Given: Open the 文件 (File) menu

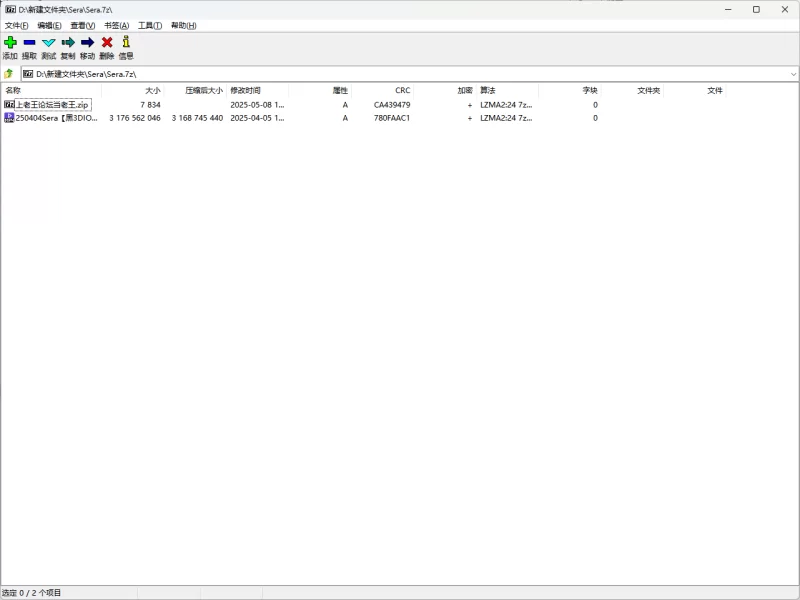Looking at the screenshot, I should point(16,25).
